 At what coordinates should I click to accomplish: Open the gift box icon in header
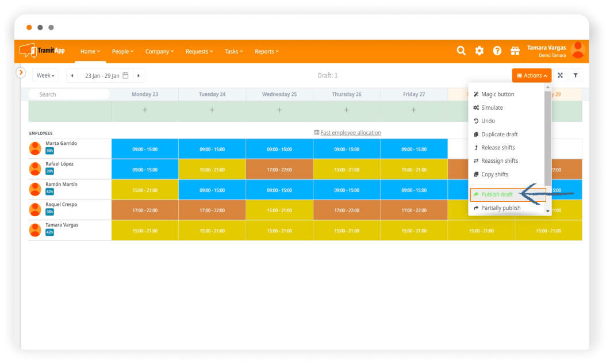click(x=515, y=51)
